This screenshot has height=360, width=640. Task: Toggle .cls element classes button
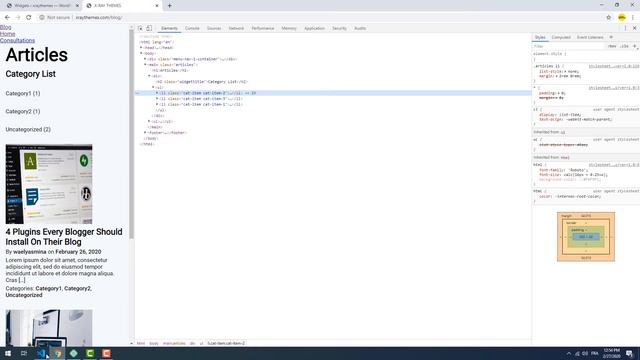(x=624, y=46)
